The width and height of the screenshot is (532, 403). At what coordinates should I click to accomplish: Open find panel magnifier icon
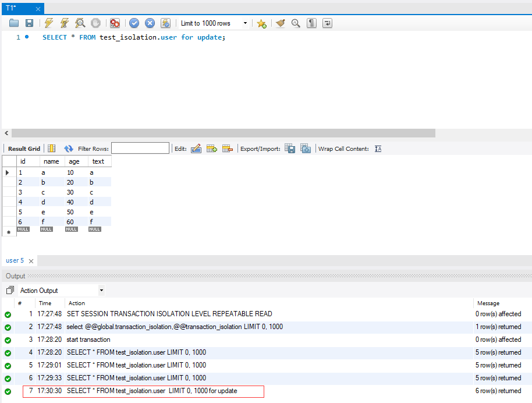pos(296,23)
